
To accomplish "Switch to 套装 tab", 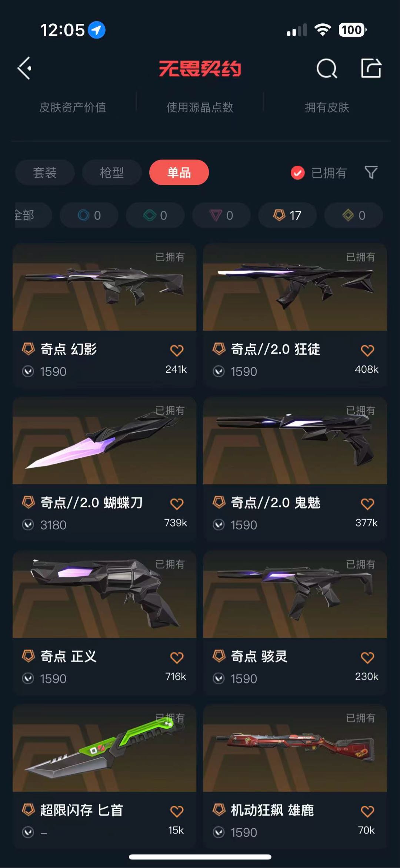I will click(x=45, y=172).
